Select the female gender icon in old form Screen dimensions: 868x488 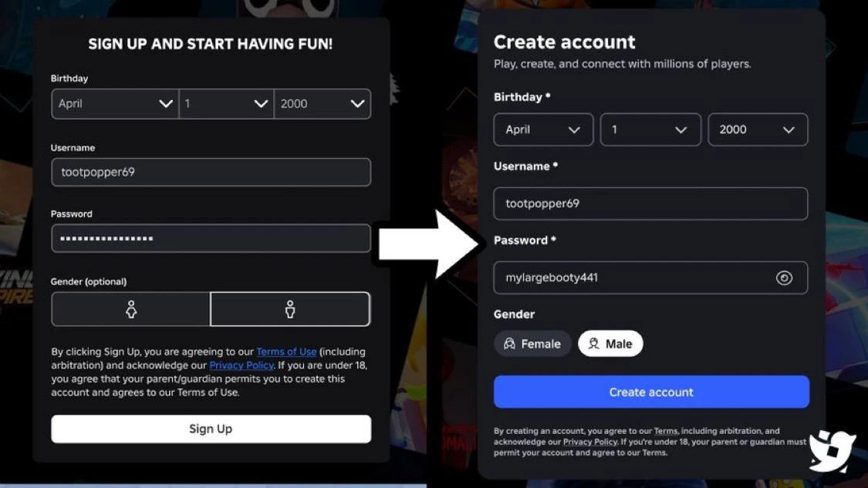point(130,308)
